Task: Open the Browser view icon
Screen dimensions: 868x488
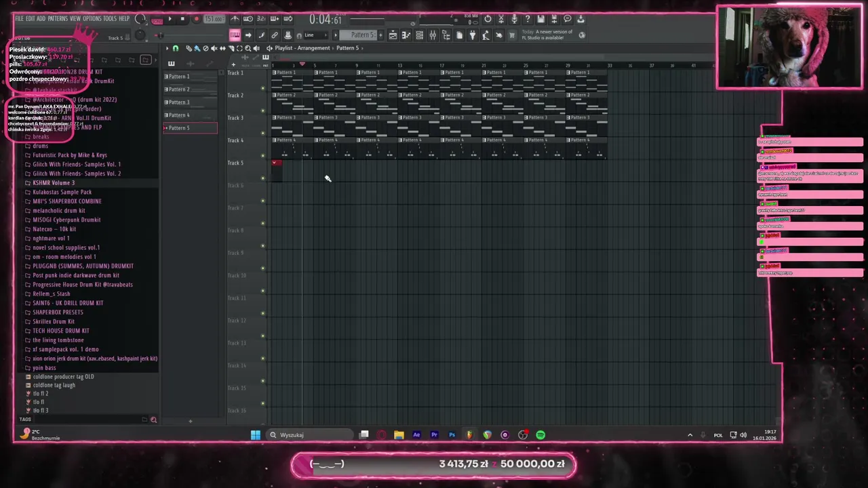Action: (x=446, y=35)
